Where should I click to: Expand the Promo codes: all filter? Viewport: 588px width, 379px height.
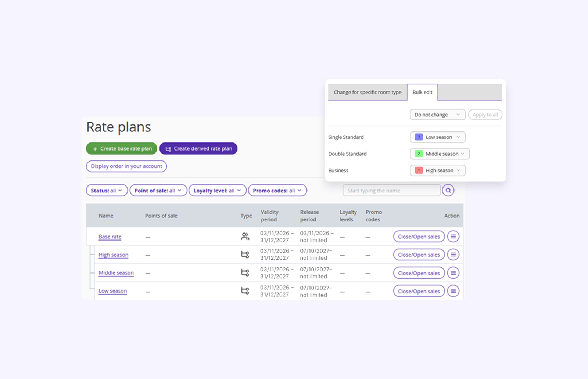[x=277, y=190]
